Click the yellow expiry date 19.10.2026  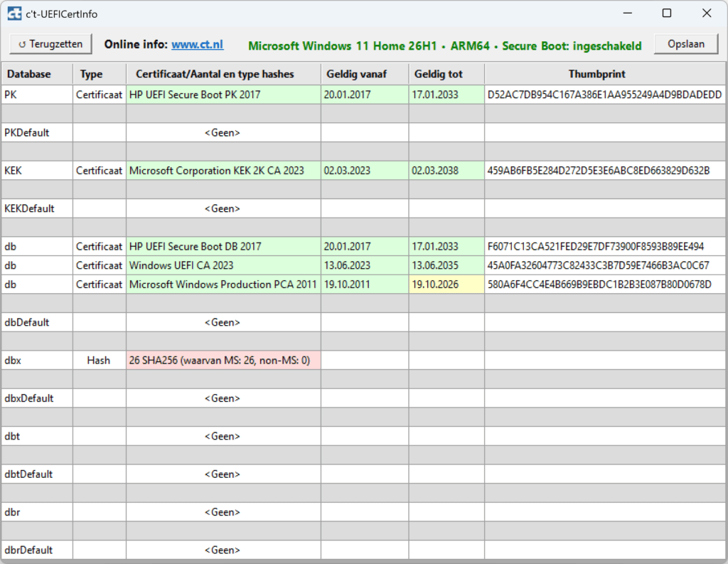[446, 284]
